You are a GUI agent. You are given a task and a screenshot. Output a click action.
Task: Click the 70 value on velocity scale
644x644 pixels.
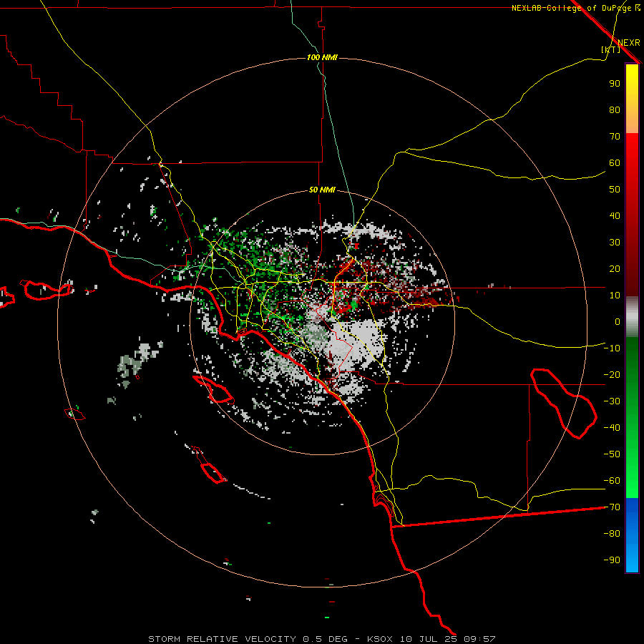(x=615, y=137)
